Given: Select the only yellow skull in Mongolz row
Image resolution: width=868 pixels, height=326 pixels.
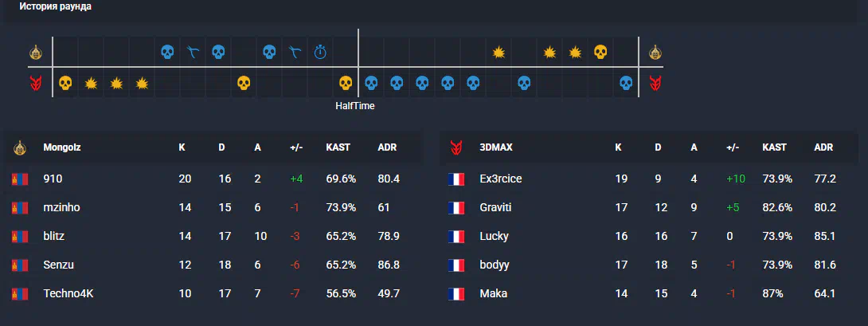Looking at the screenshot, I should coord(600,52).
